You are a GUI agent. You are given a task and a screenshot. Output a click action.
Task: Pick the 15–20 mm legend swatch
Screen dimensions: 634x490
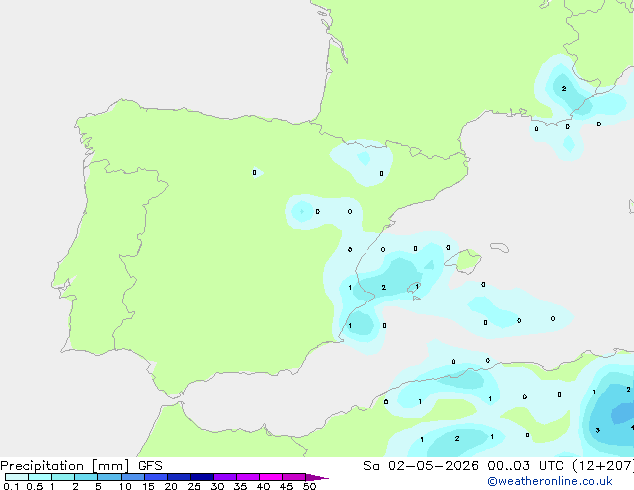click(156, 477)
